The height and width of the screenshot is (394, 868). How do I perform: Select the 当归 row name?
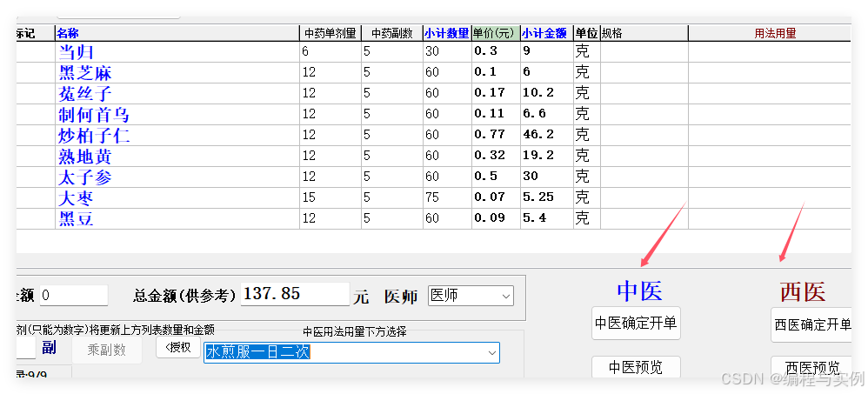[x=76, y=52]
